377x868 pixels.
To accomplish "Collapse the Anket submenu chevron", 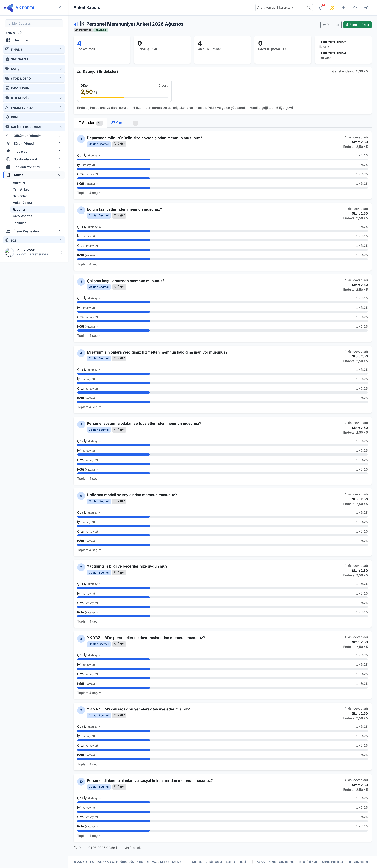I will click(60, 175).
